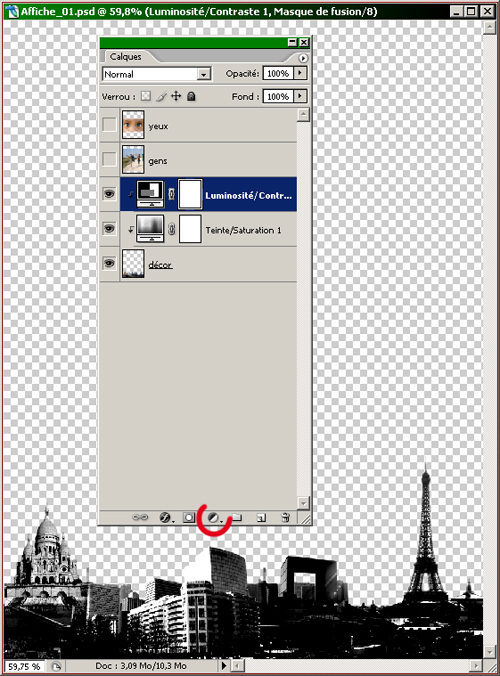Screen dimensions: 500x676
Task: Hide the décor layer
Action: (x=109, y=263)
